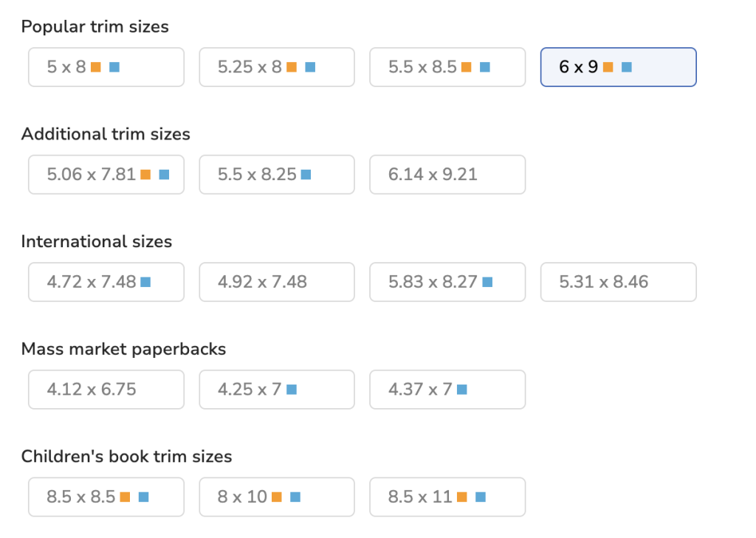Choose the 8.5 x 11 trim size

pyautogui.click(x=447, y=497)
